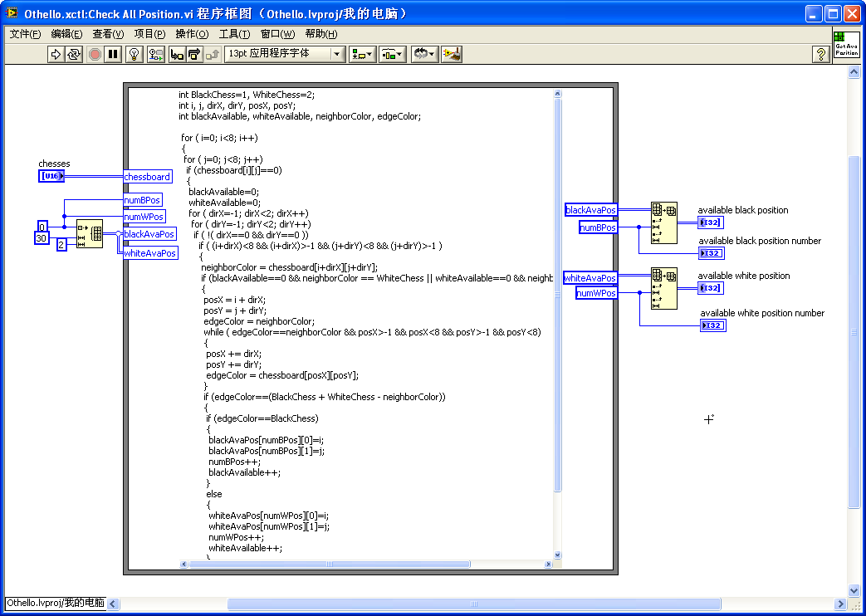This screenshot has width=866, height=616.
Task: Click the Clean Up Diagram button
Action: 452,54
